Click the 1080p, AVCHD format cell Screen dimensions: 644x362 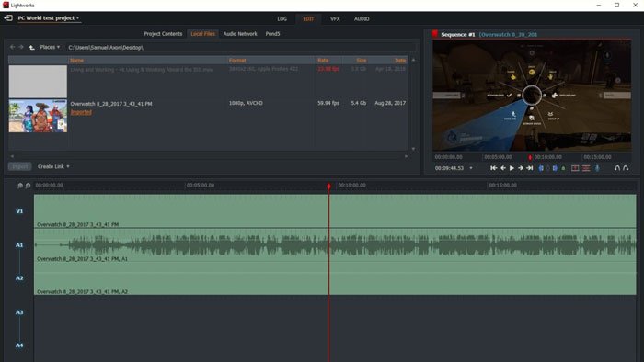[x=246, y=103]
